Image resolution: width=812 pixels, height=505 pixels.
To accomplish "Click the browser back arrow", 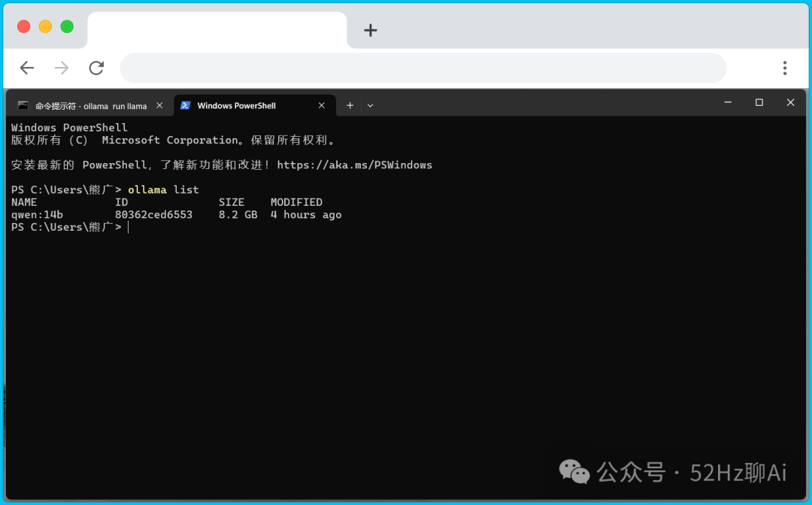I will tap(27, 68).
